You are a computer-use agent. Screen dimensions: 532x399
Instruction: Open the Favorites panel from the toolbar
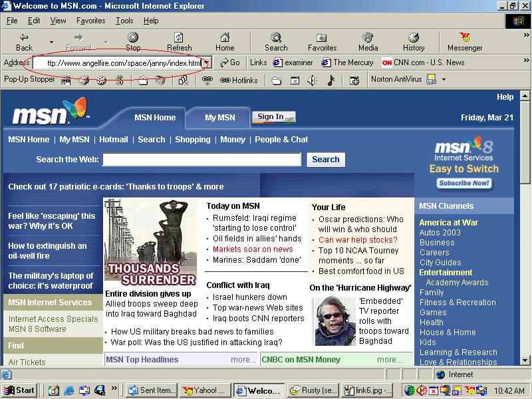click(x=321, y=41)
